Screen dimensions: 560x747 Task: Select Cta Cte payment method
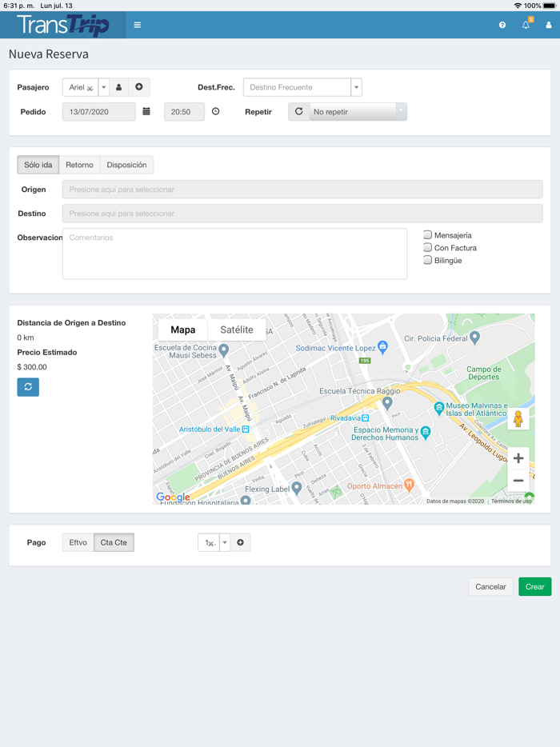tap(114, 542)
